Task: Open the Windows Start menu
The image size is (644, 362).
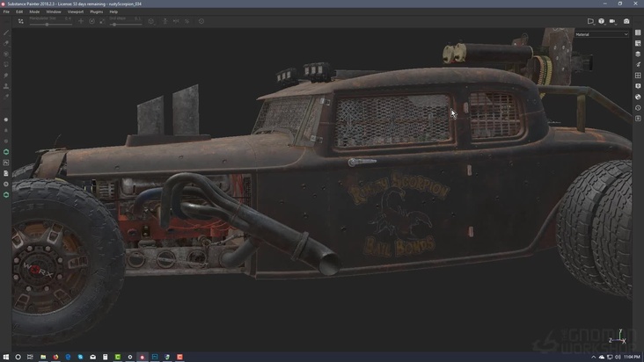Action: pyautogui.click(x=6, y=357)
